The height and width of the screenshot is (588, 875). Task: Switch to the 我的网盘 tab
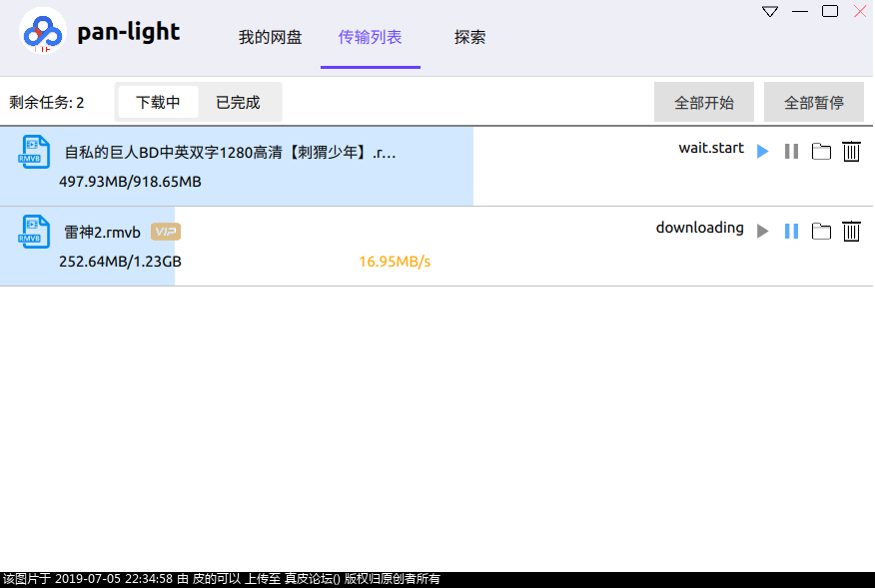(271, 36)
